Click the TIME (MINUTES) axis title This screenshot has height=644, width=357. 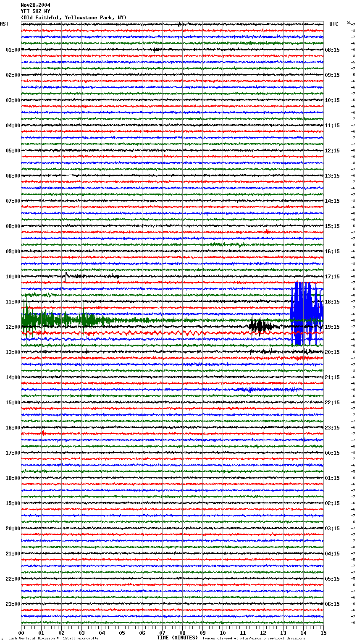(177, 638)
